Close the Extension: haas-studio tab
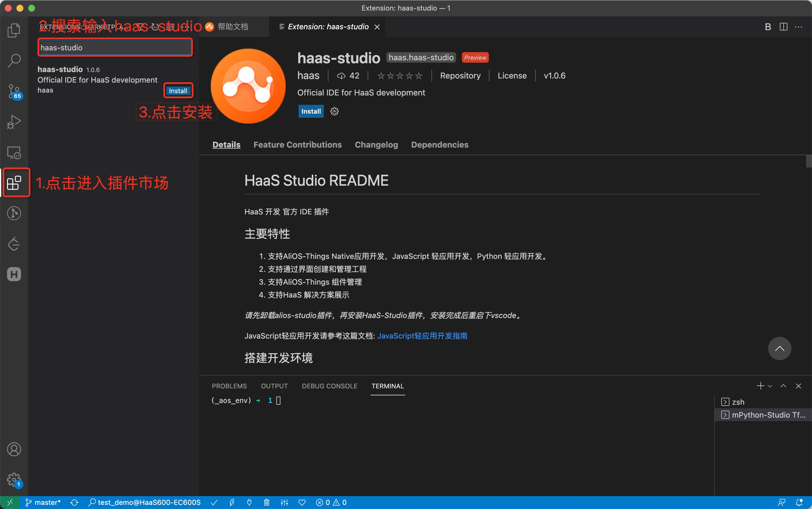Image resolution: width=812 pixels, height=509 pixels. pos(377,27)
